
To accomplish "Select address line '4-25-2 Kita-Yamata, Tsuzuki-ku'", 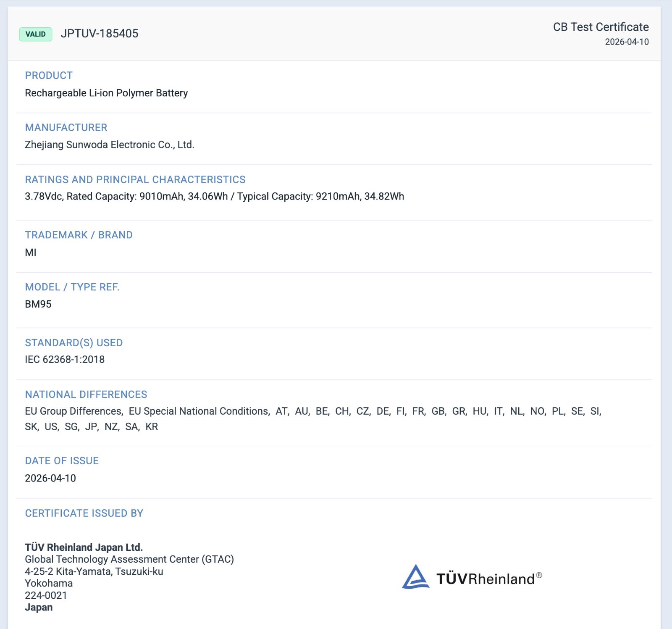I will tap(94, 571).
